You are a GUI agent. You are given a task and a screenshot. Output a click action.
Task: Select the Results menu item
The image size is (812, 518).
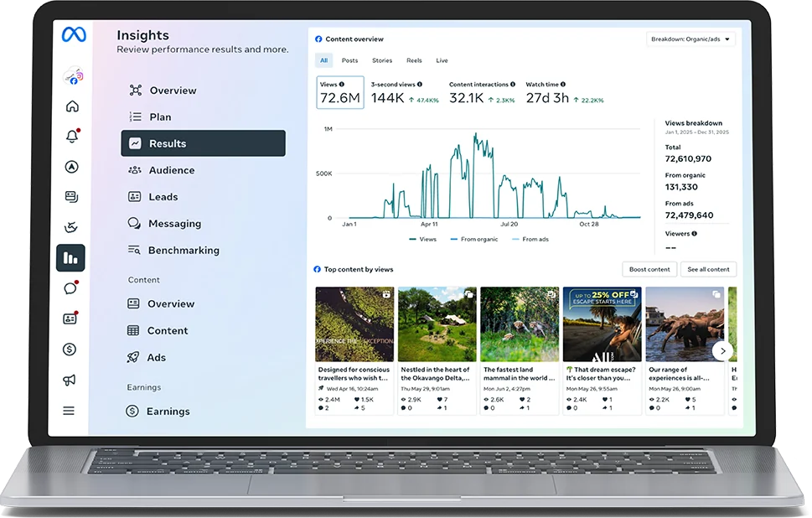(203, 143)
